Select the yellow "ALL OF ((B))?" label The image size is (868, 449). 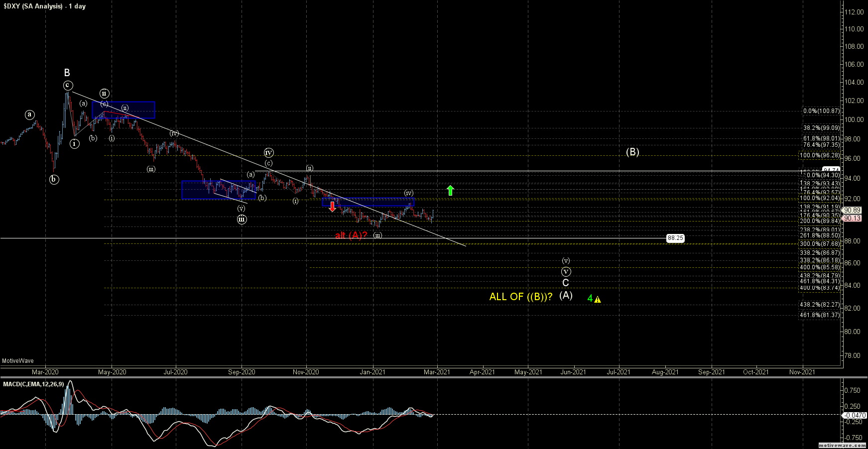click(x=521, y=297)
